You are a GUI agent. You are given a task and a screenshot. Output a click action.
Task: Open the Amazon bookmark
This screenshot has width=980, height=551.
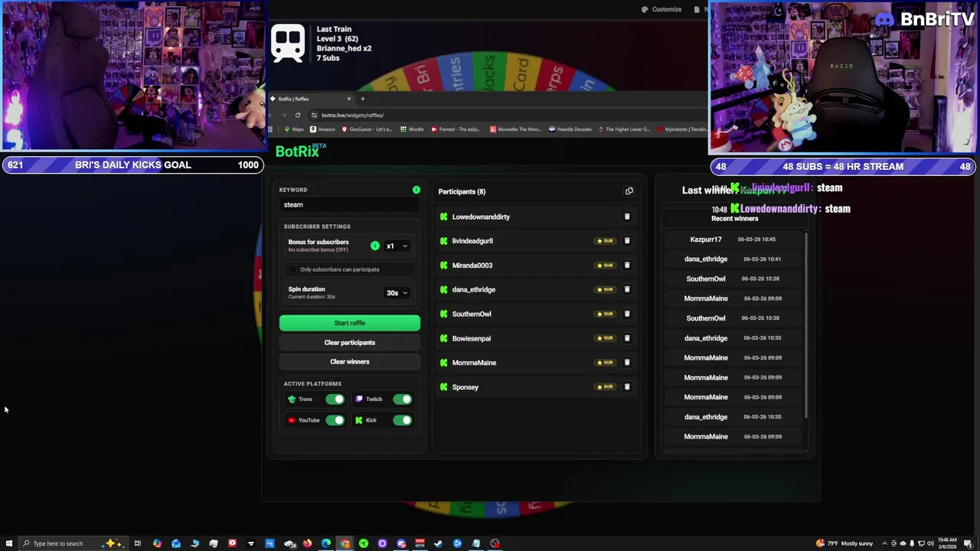[x=322, y=129]
